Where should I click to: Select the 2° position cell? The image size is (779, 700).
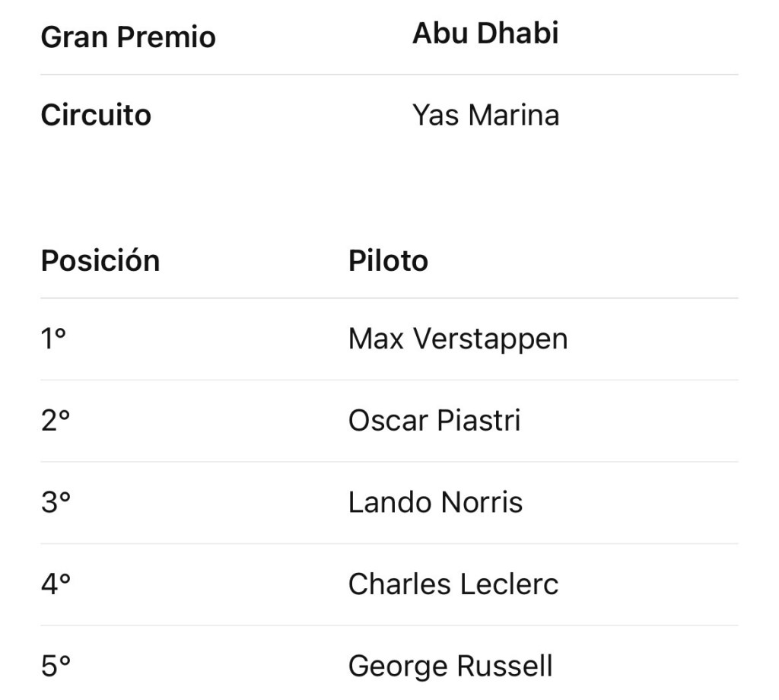click(x=56, y=421)
